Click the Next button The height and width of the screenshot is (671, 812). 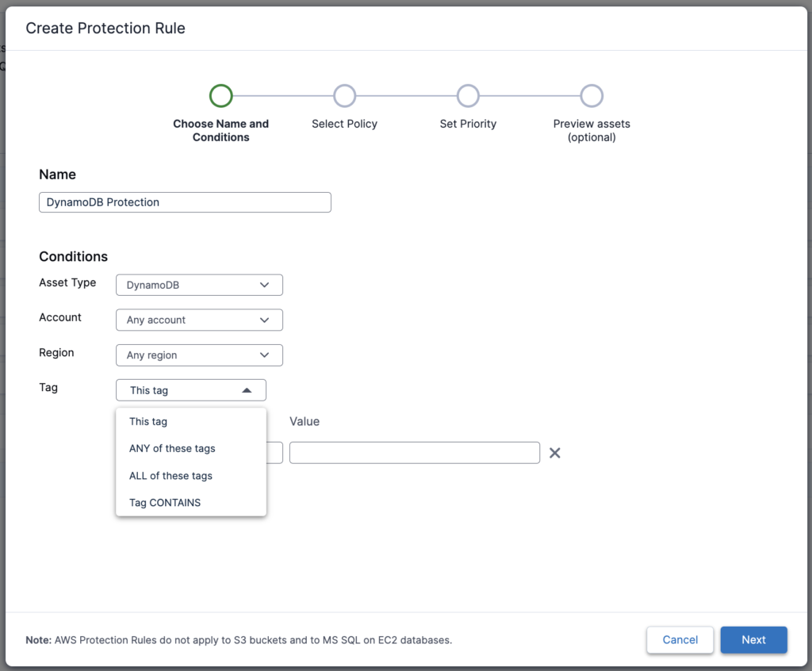click(753, 640)
